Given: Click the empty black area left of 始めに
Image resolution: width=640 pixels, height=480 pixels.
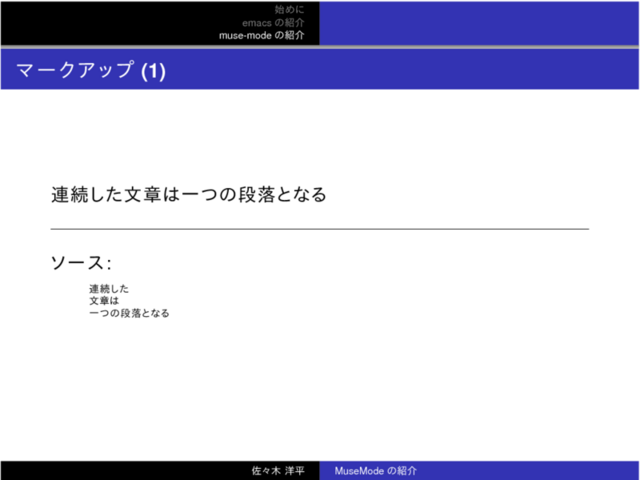Looking at the screenshot, I should coord(100,22).
